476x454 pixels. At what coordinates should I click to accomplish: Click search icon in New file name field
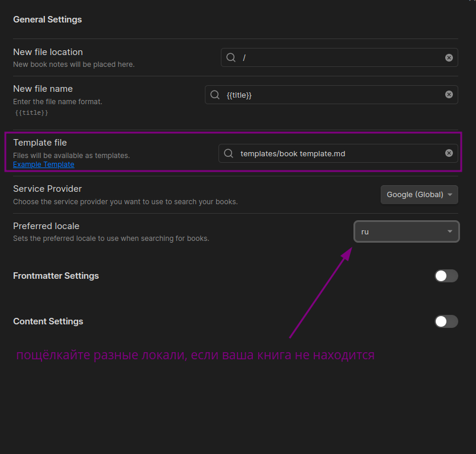click(x=215, y=95)
